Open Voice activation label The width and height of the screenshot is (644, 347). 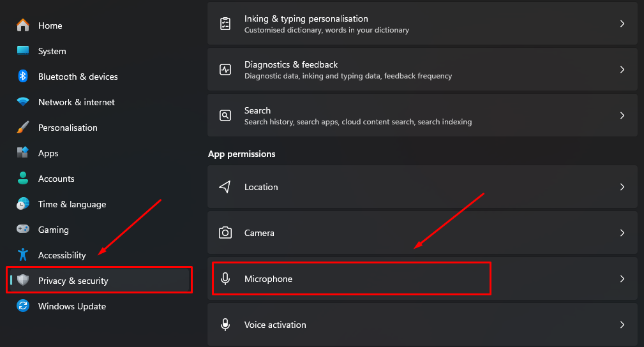[x=275, y=325]
